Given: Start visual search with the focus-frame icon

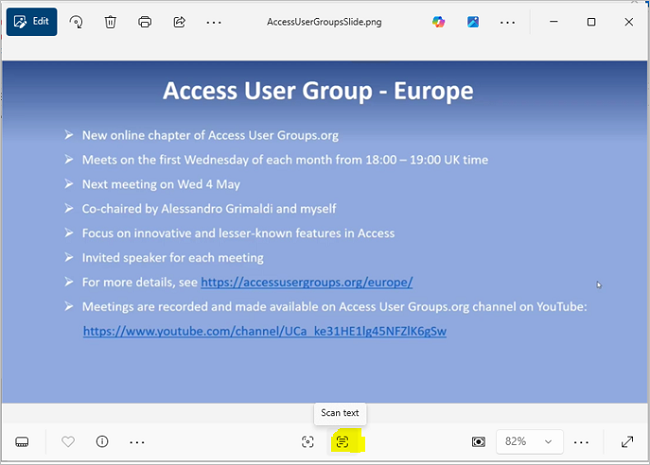Looking at the screenshot, I should (x=308, y=442).
